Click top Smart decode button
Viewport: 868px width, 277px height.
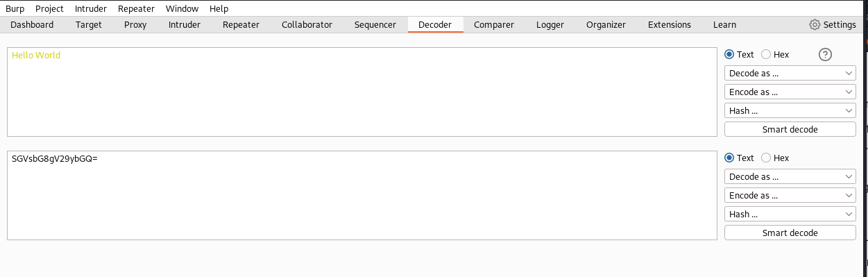click(x=790, y=129)
